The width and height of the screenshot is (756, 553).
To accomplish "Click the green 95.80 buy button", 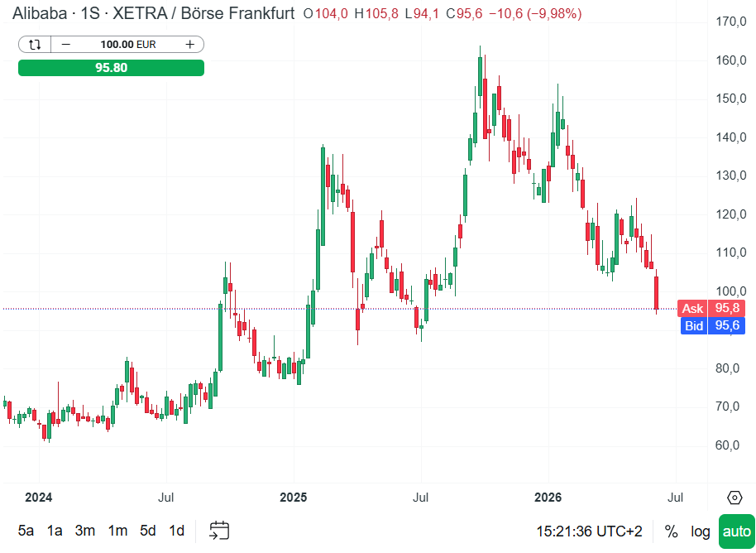I will (111, 68).
